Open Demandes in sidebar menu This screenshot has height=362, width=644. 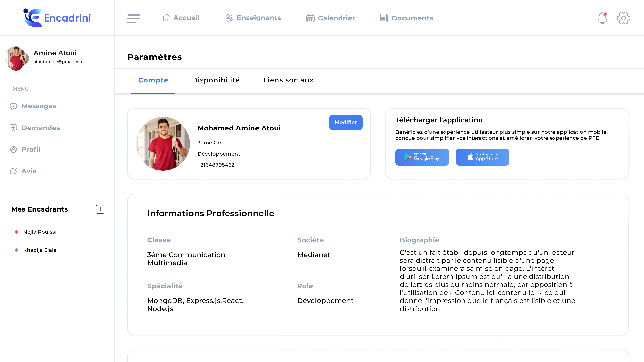[x=35, y=128]
